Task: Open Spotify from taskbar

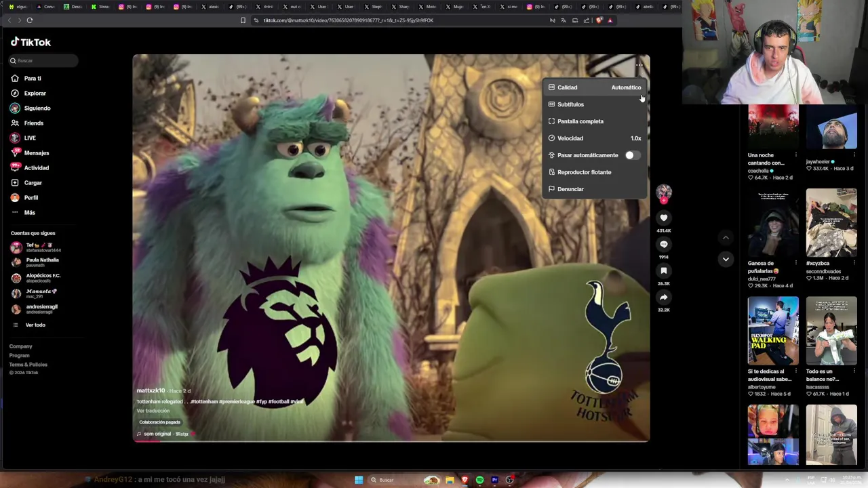Action: coord(479,480)
